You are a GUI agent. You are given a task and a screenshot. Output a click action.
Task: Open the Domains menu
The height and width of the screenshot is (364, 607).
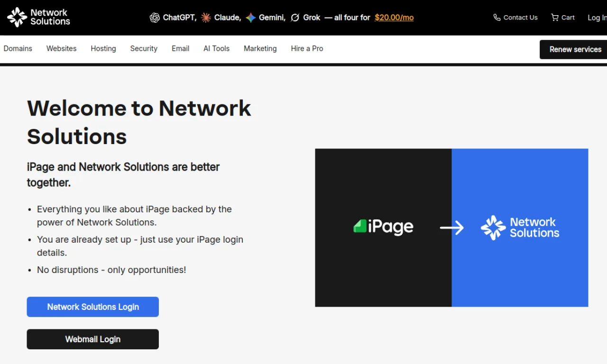[18, 48]
